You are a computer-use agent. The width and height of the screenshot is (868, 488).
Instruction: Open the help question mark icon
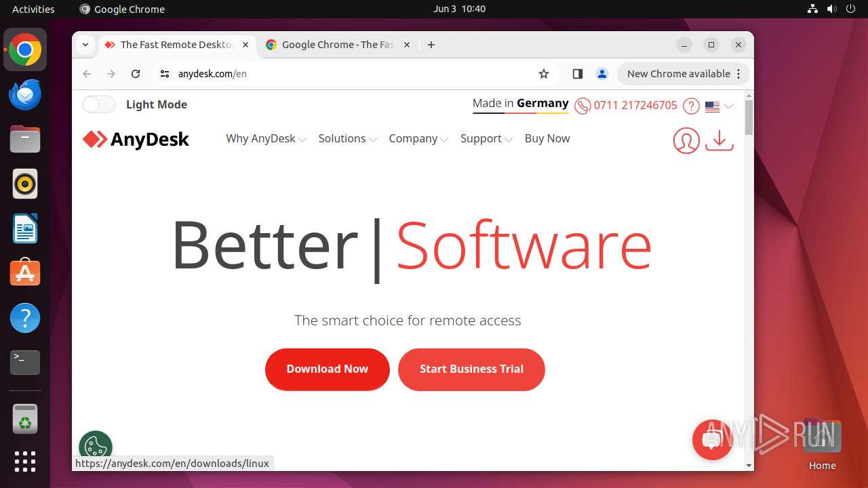pyautogui.click(x=691, y=106)
